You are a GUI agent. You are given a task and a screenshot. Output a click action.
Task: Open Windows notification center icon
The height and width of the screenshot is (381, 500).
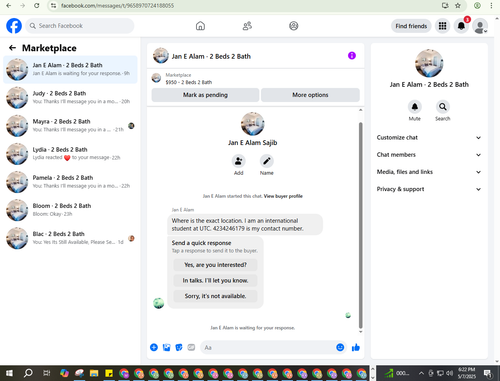488,373
